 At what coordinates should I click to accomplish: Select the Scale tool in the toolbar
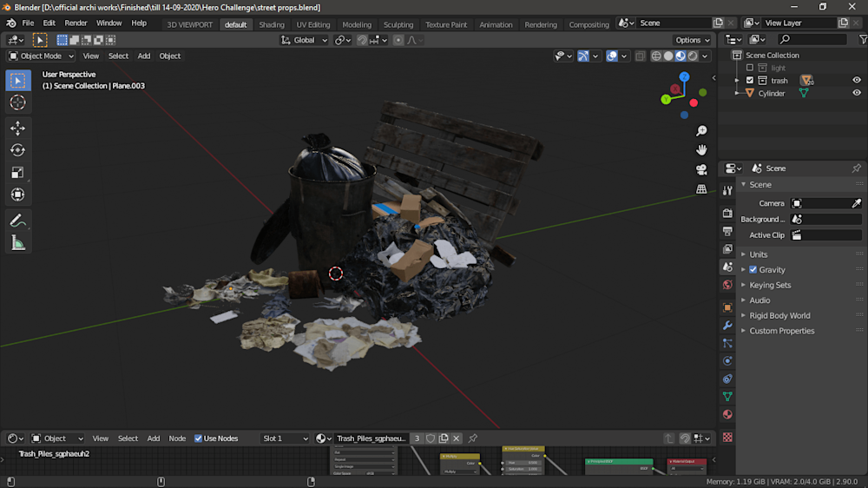[x=17, y=173]
